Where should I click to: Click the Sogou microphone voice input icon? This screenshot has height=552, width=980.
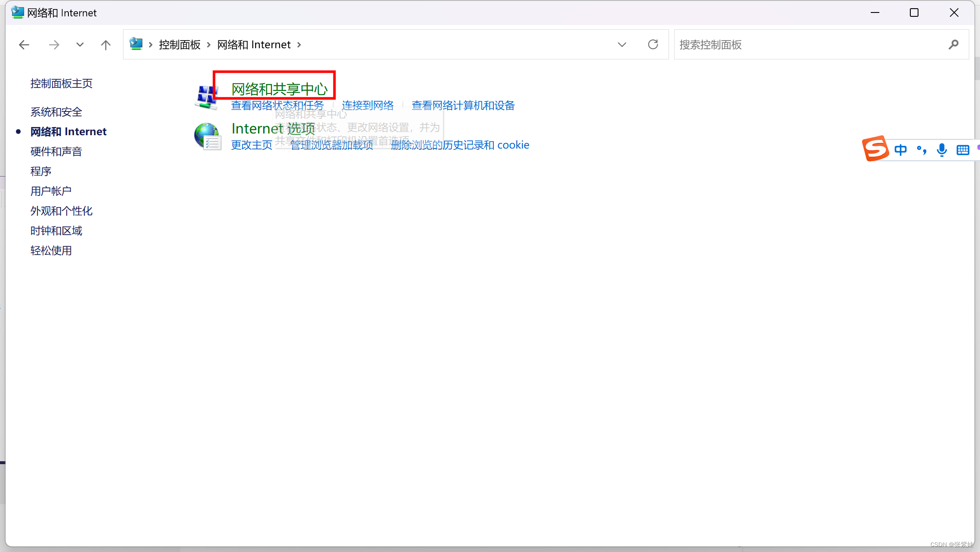click(x=942, y=150)
